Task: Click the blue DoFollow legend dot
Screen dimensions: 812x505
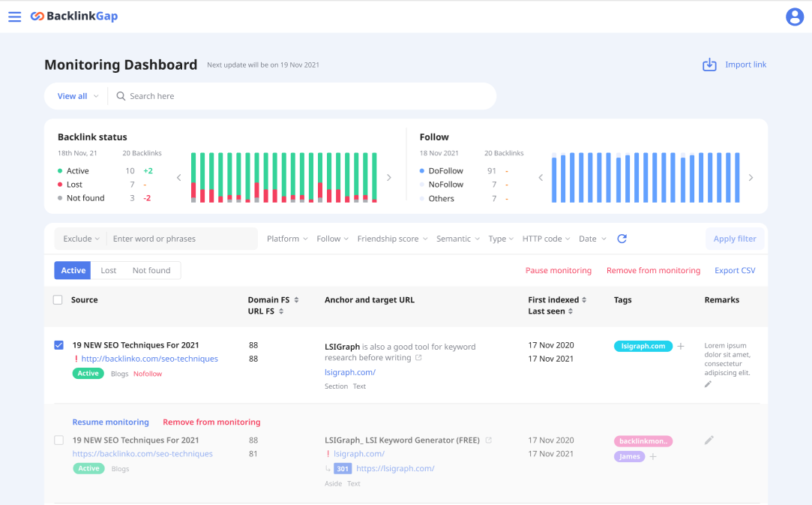Action: [x=422, y=170]
